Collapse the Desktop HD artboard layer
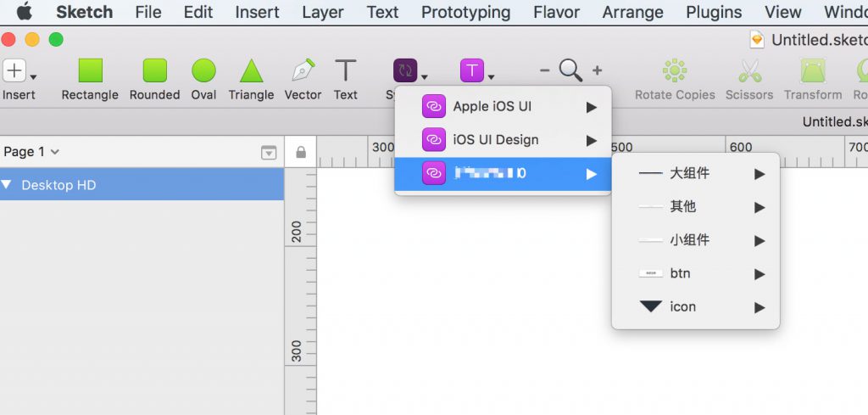The height and width of the screenshot is (415, 868). click(7, 185)
